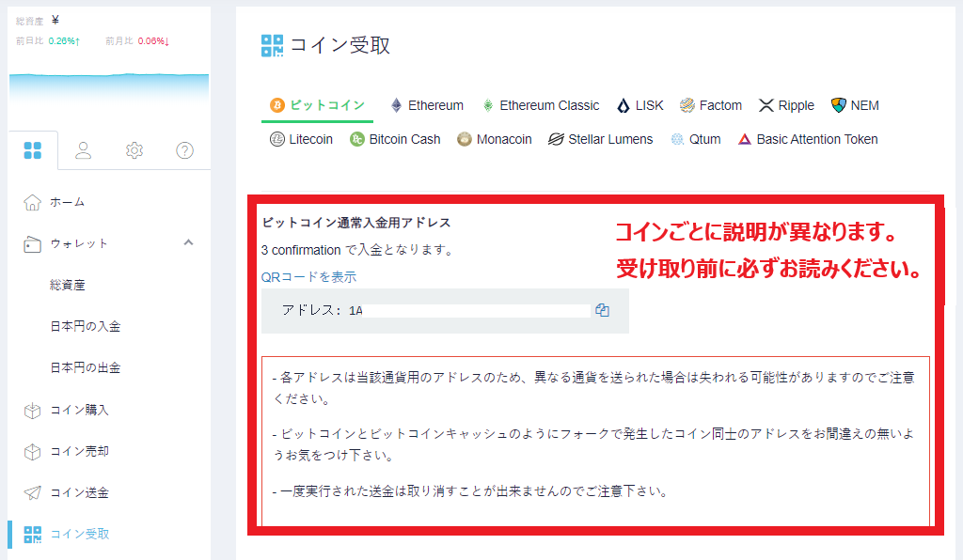Click the address field starting with 1A
The width and height of the screenshot is (963, 560).
point(445,311)
